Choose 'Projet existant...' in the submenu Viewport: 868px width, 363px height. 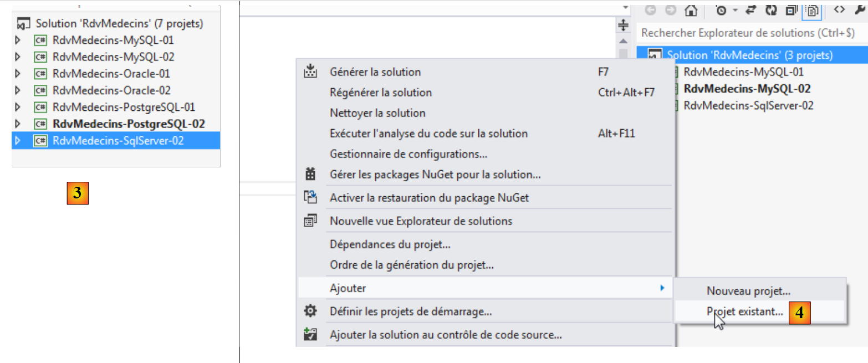[744, 312]
